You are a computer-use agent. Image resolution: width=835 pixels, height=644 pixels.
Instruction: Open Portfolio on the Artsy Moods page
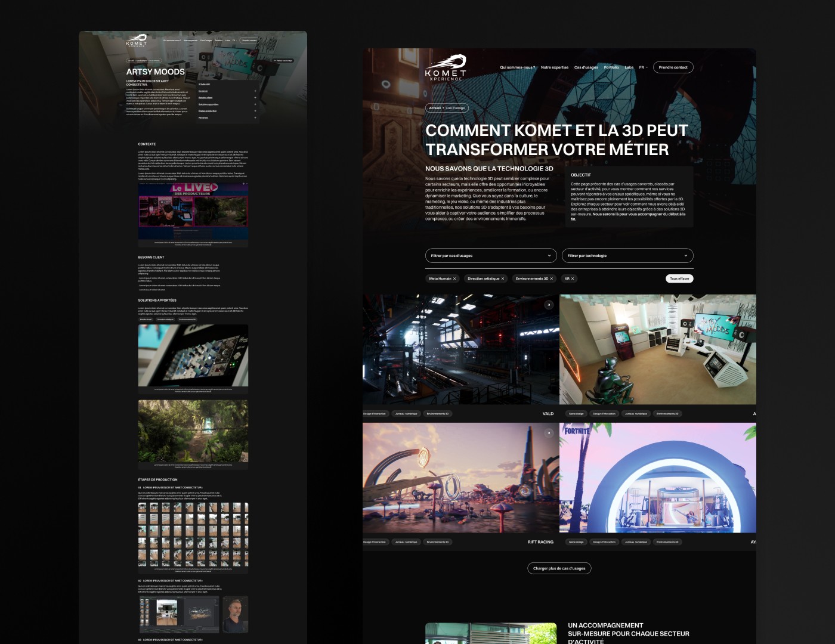(x=219, y=41)
